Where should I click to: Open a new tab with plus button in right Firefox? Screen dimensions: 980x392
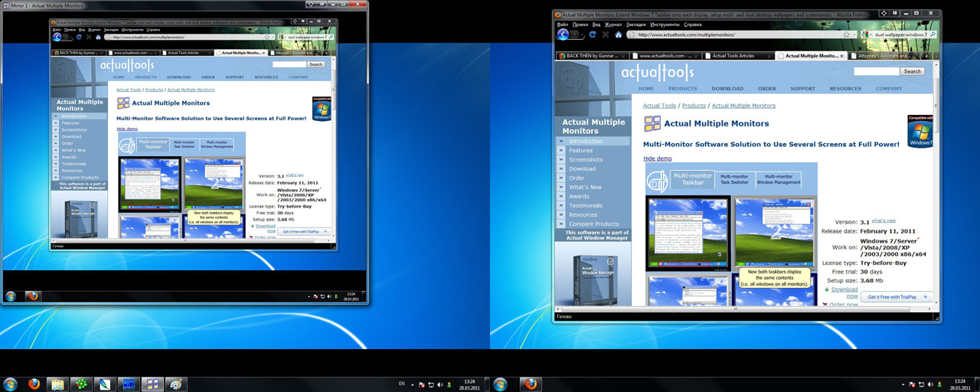click(x=926, y=56)
